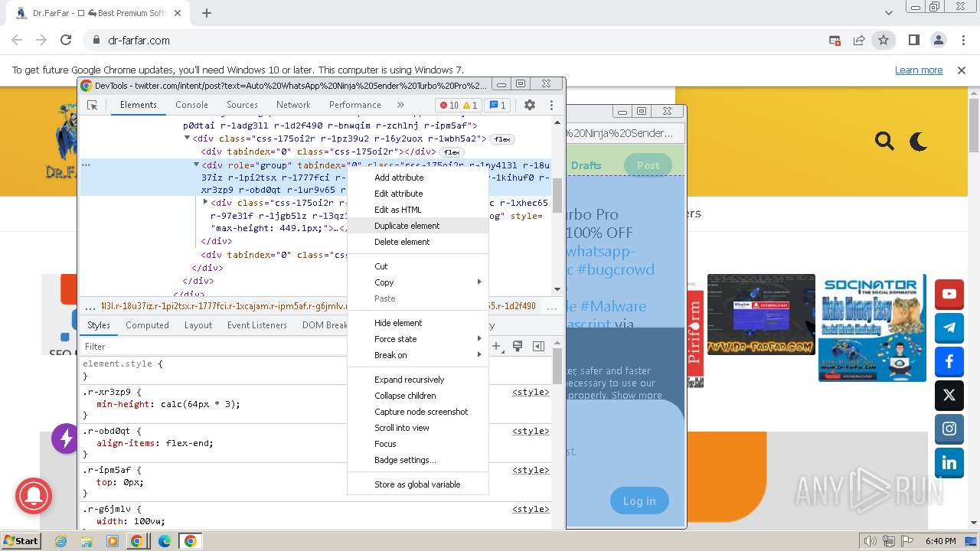This screenshot has width=980, height=551.
Task: Dismiss the Chrome update infobar
Action: [x=962, y=70]
